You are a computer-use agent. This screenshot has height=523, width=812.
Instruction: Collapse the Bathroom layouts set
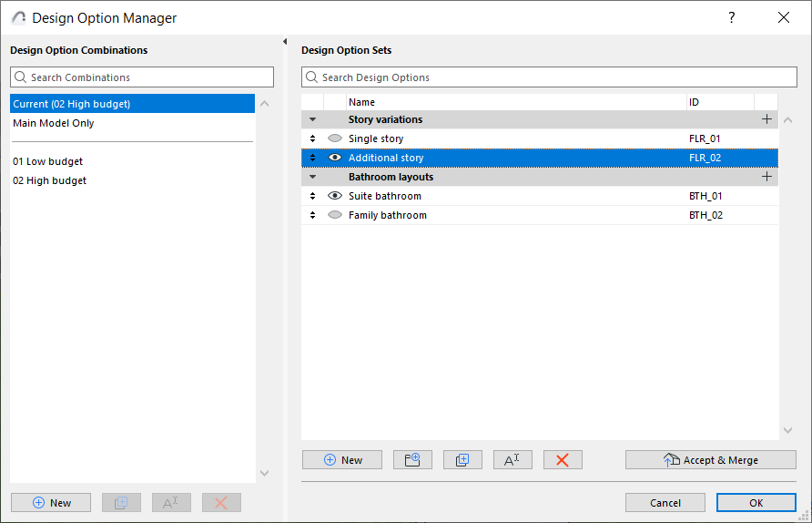pos(313,177)
